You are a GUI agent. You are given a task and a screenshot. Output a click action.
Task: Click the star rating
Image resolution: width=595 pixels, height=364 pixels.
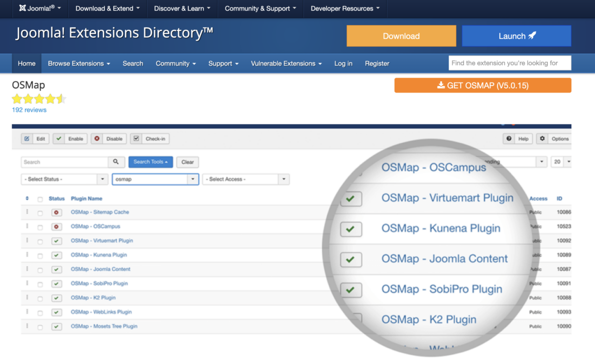pyautogui.click(x=40, y=98)
